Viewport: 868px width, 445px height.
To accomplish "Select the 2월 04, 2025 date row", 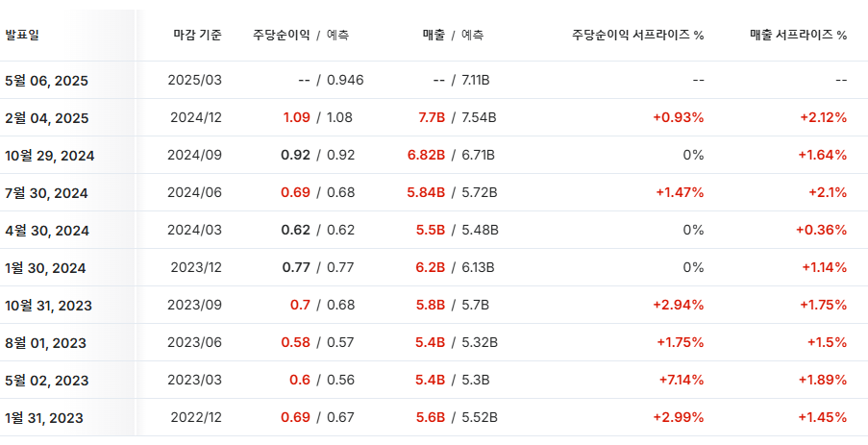I will point(46,118).
